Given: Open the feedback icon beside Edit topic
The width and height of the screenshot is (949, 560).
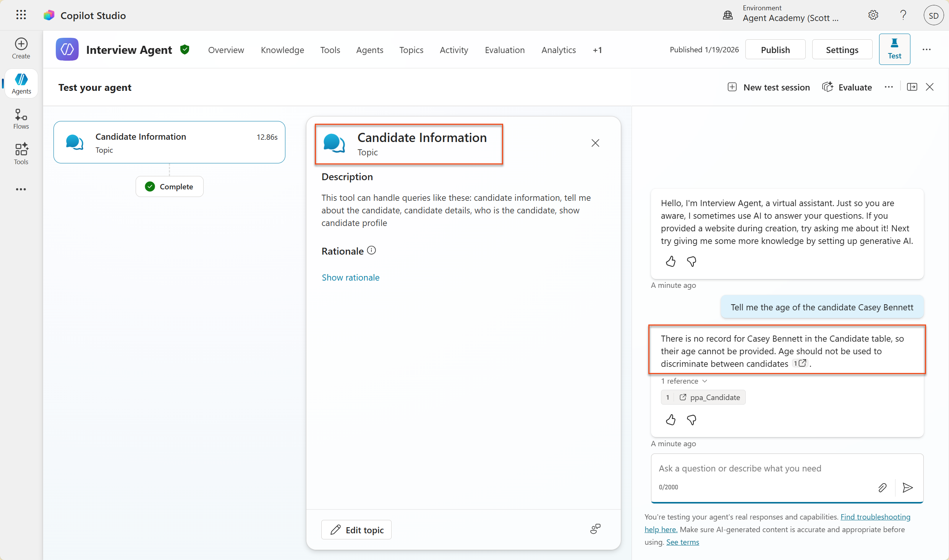Looking at the screenshot, I should [x=595, y=529].
